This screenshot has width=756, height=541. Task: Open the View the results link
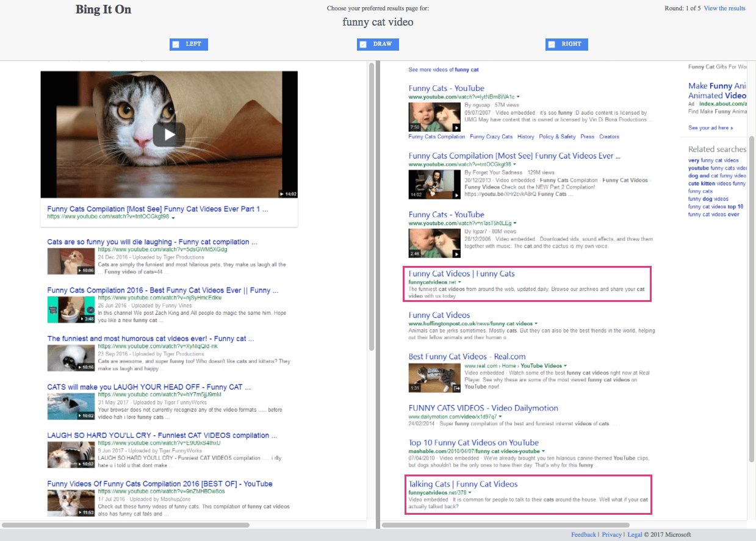724,9
